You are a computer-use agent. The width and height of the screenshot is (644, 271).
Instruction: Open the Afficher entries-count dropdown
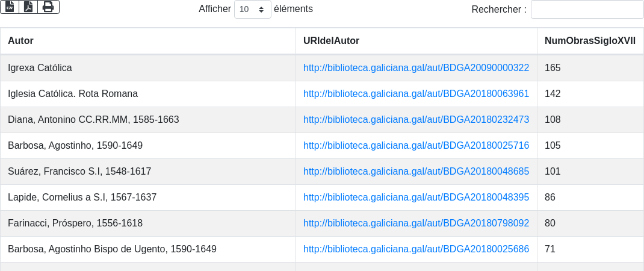[252, 9]
